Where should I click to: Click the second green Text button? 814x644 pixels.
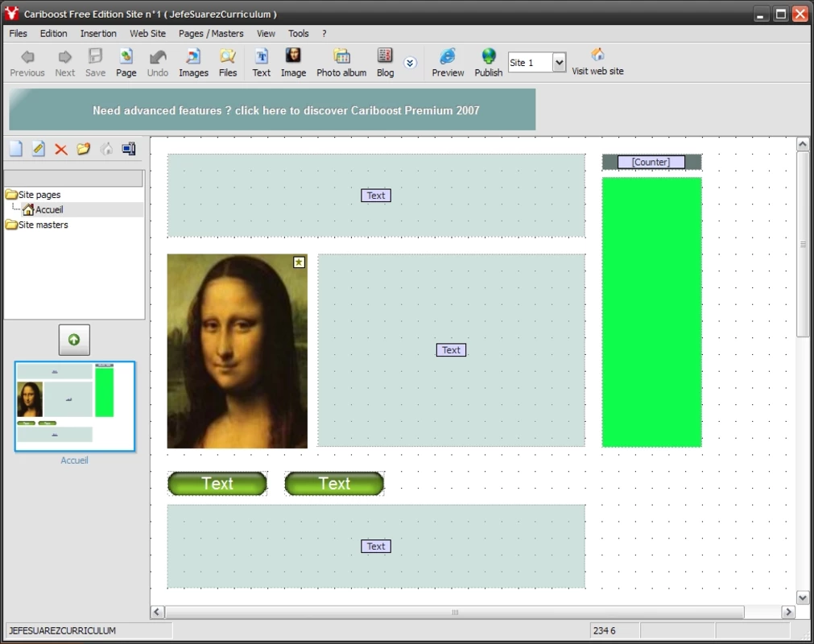[x=334, y=484]
